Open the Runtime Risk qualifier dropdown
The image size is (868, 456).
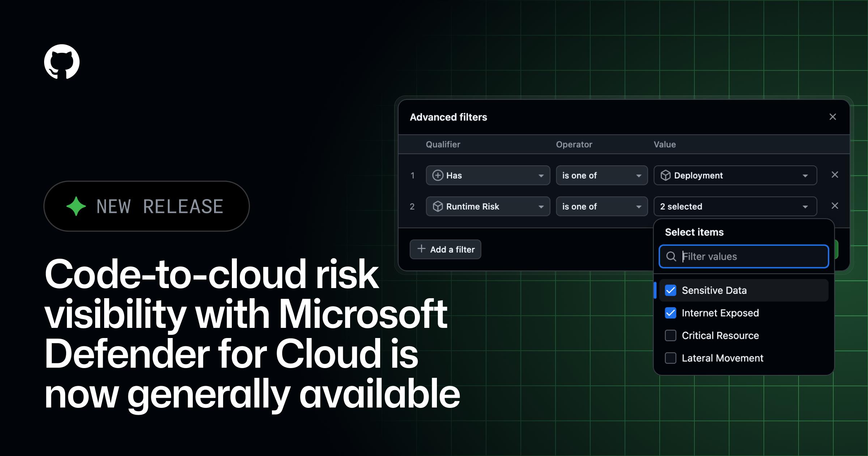tap(488, 206)
